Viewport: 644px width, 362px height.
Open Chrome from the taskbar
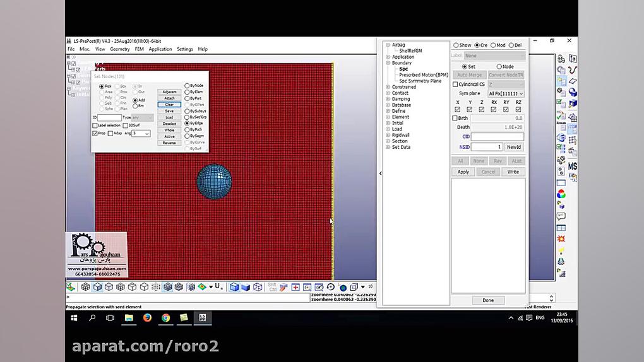coord(165,318)
